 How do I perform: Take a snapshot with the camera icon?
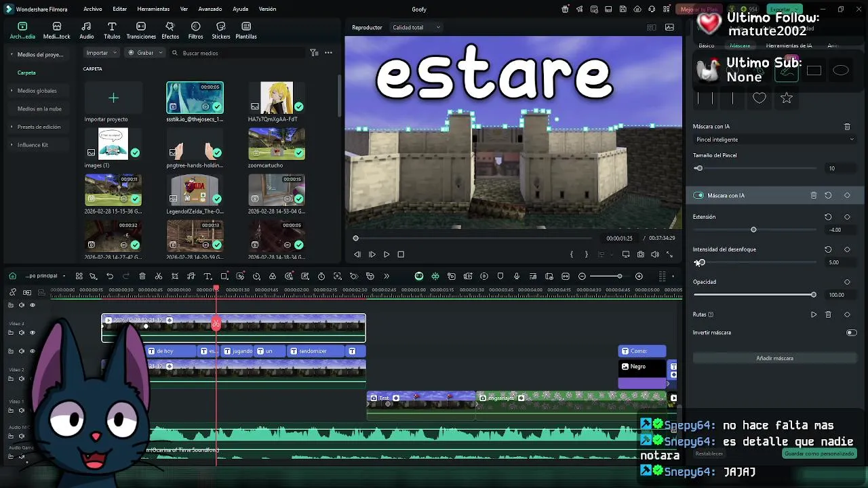tap(640, 254)
